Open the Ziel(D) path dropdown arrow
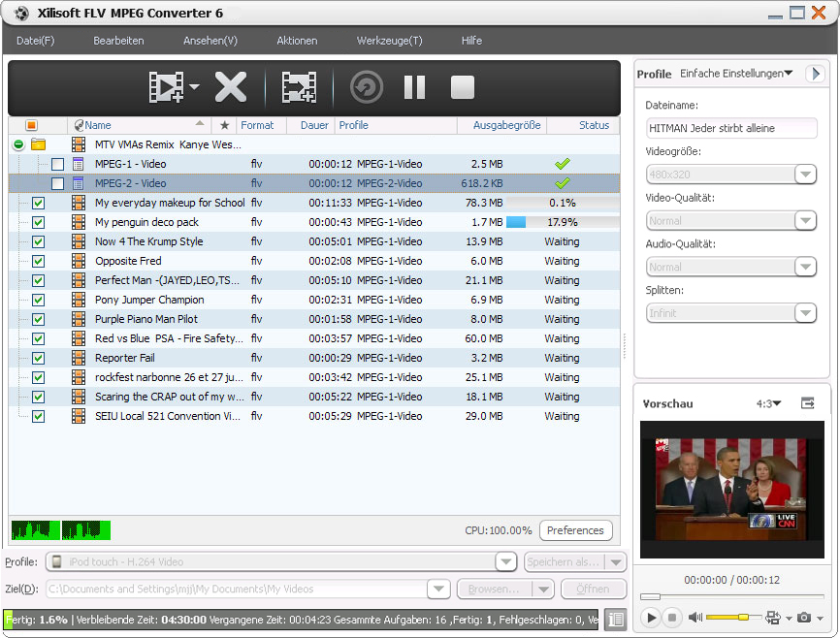 pos(438,590)
